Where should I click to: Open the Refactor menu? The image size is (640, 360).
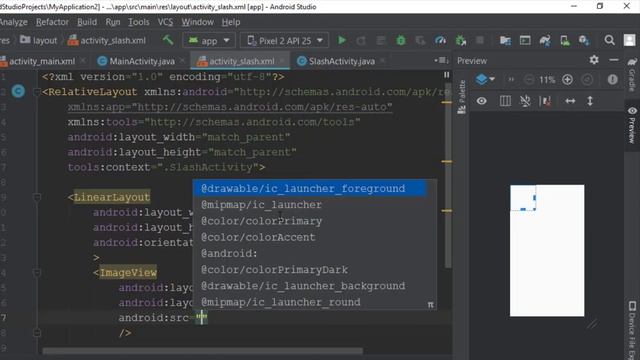pyautogui.click(x=52, y=22)
